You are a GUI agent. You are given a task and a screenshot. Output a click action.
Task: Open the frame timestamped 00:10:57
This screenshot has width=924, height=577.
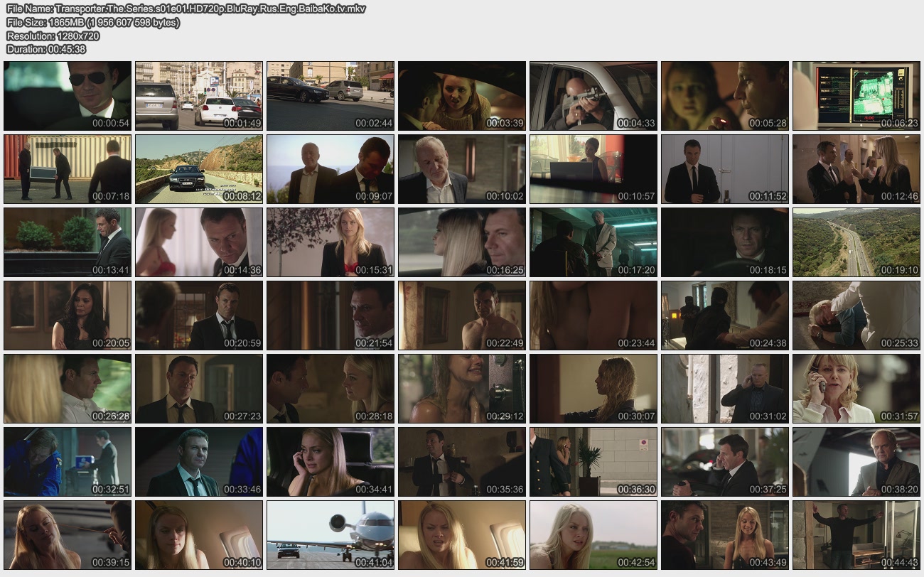593,168
